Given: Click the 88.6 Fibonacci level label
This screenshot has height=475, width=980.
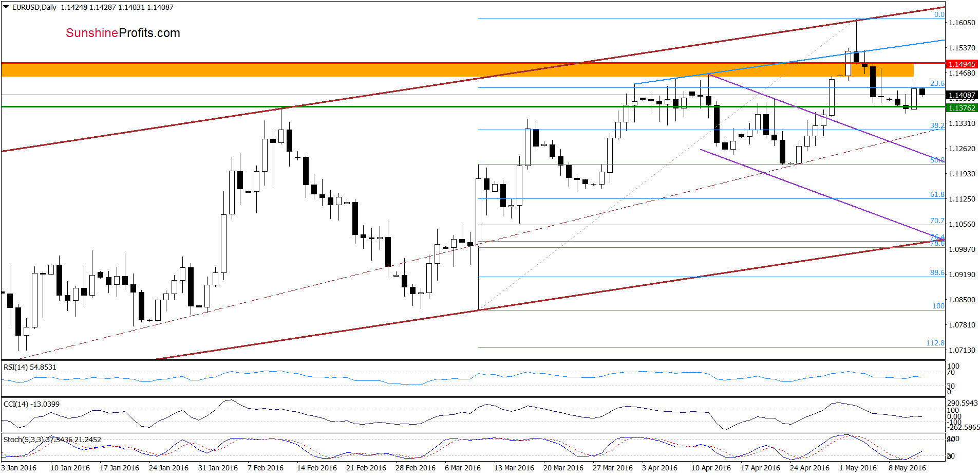Looking at the screenshot, I should click(937, 272).
